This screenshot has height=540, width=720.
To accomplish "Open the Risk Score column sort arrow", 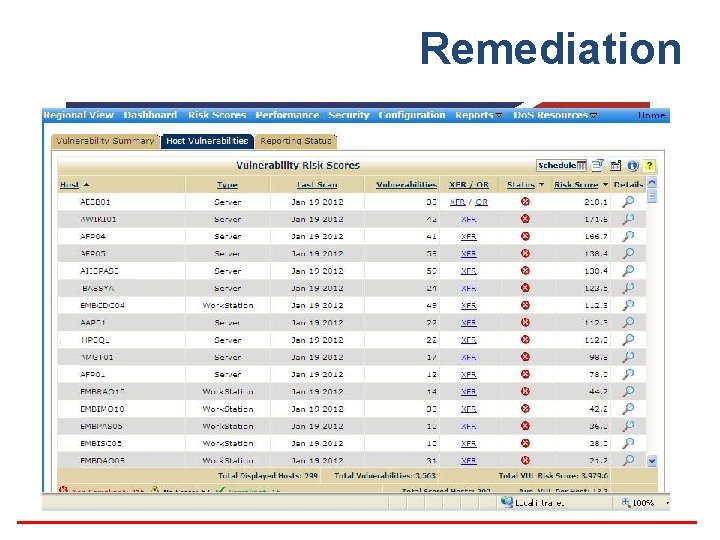I will click(x=605, y=185).
